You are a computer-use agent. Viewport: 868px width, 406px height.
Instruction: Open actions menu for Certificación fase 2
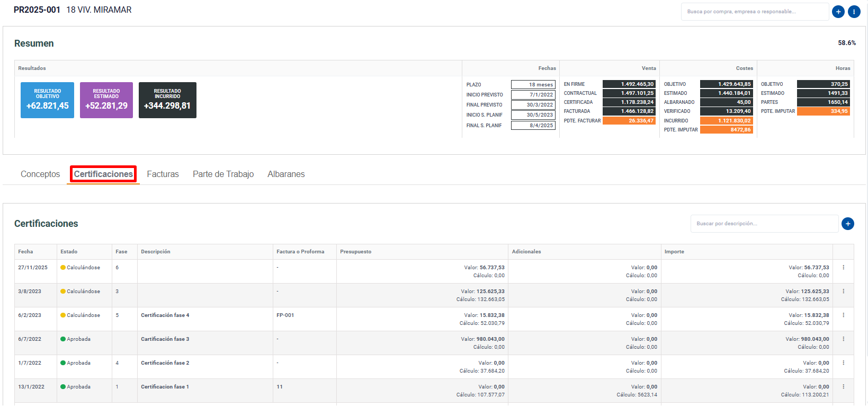843,363
